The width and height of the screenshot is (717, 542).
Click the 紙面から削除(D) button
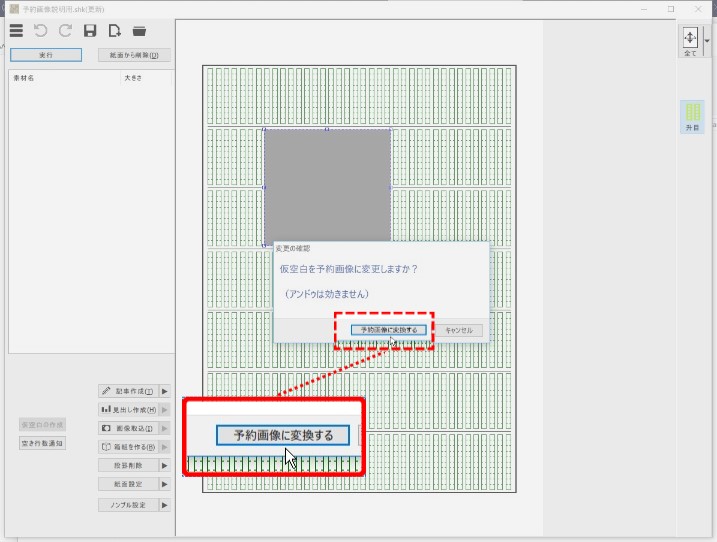click(134, 55)
